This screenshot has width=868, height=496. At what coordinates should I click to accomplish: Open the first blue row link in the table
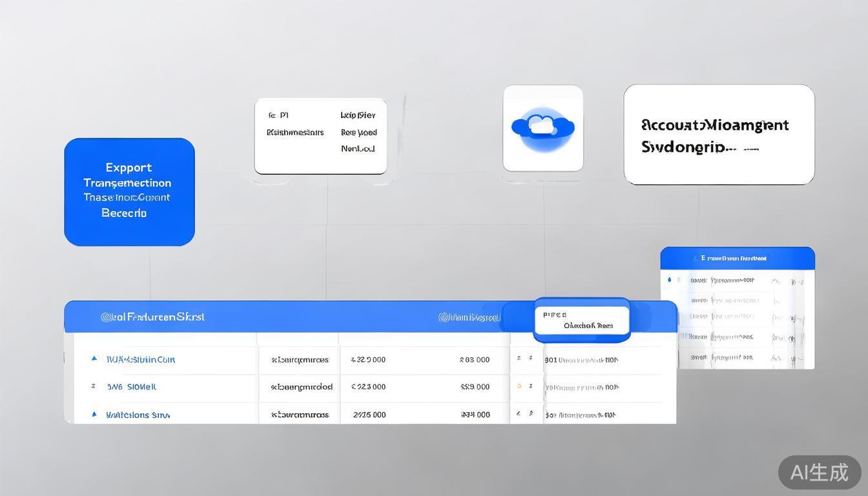click(x=140, y=359)
